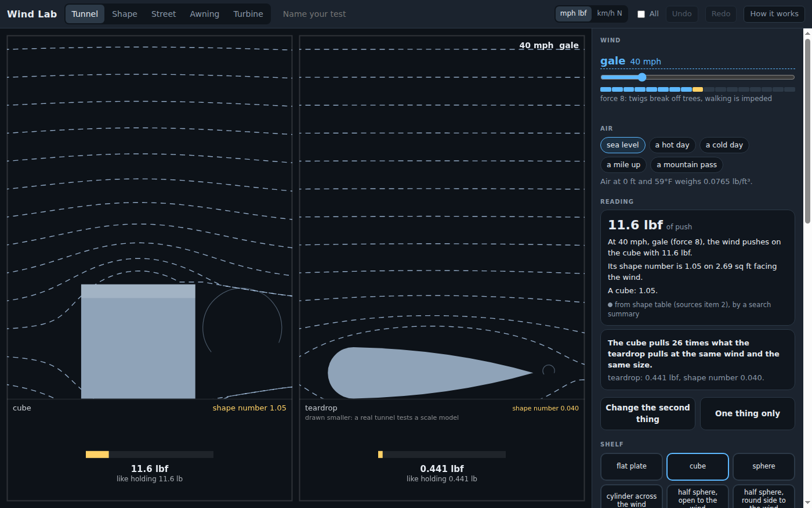
Task: Click the Undo button
Action: (682, 14)
